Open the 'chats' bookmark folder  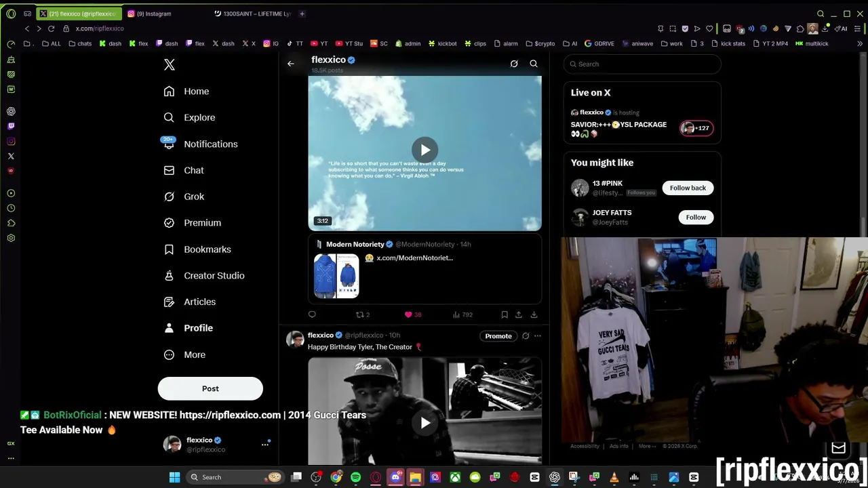[x=80, y=43]
